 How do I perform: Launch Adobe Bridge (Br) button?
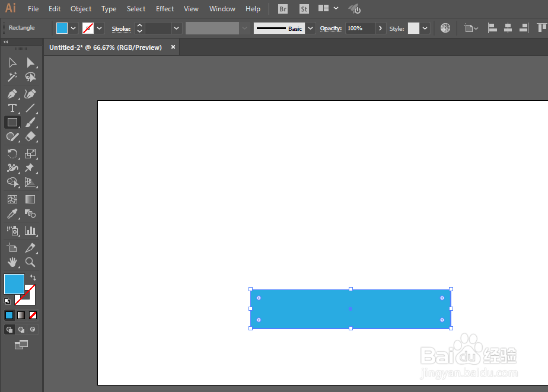[x=283, y=9]
